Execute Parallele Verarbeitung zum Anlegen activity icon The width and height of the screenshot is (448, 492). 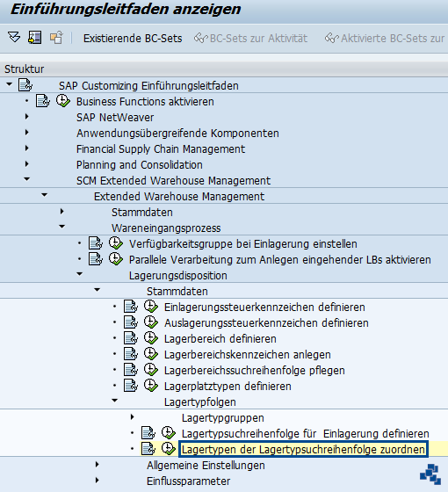pyautogui.click(x=116, y=259)
